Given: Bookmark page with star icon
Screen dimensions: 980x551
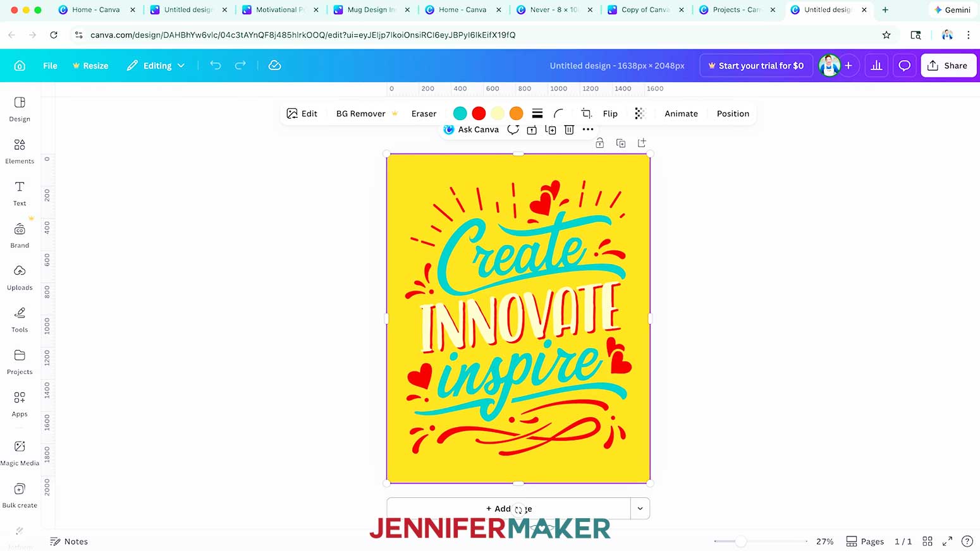Looking at the screenshot, I should pos(886,35).
